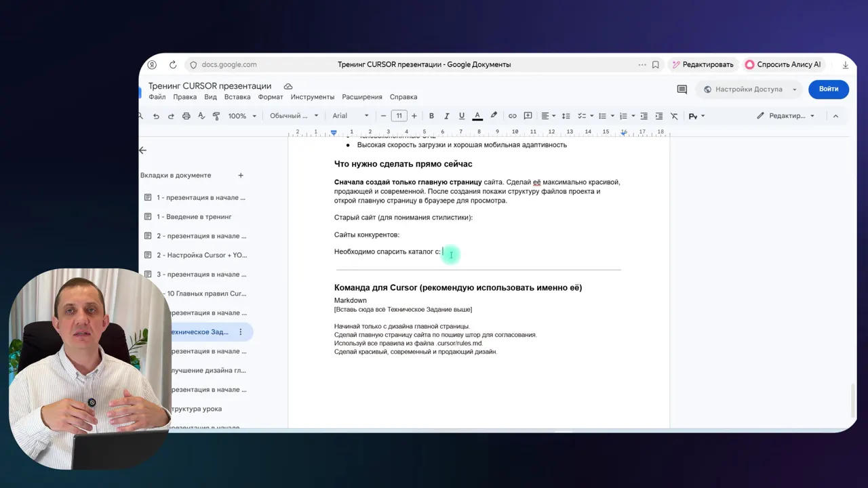Open the 'Расширения' menu

coord(362,97)
